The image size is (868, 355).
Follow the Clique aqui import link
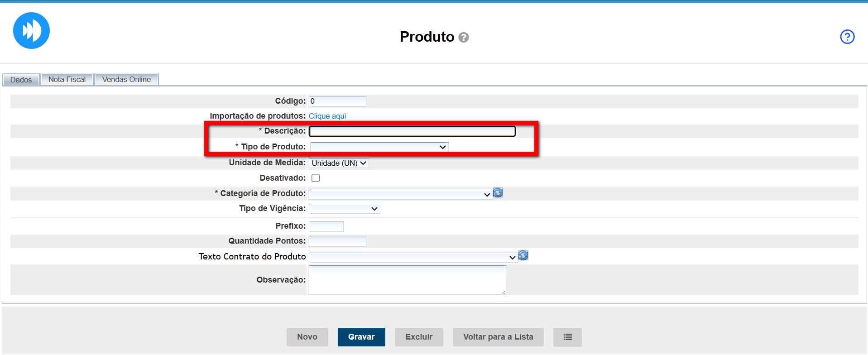coord(327,116)
